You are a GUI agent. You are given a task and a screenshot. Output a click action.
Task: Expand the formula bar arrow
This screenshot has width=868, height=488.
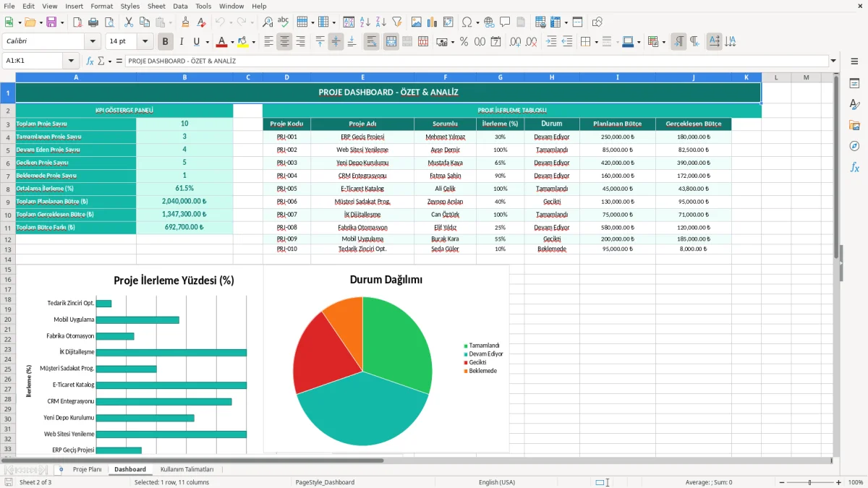(x=833, y=61)
